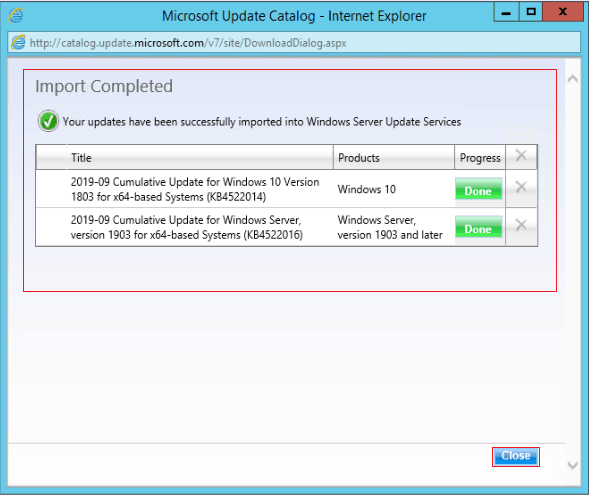This screenshot has height=497, width=589.
Task: Click 'Windows Server, version 1903 and later' cell
Action: (x=390, y=227)
